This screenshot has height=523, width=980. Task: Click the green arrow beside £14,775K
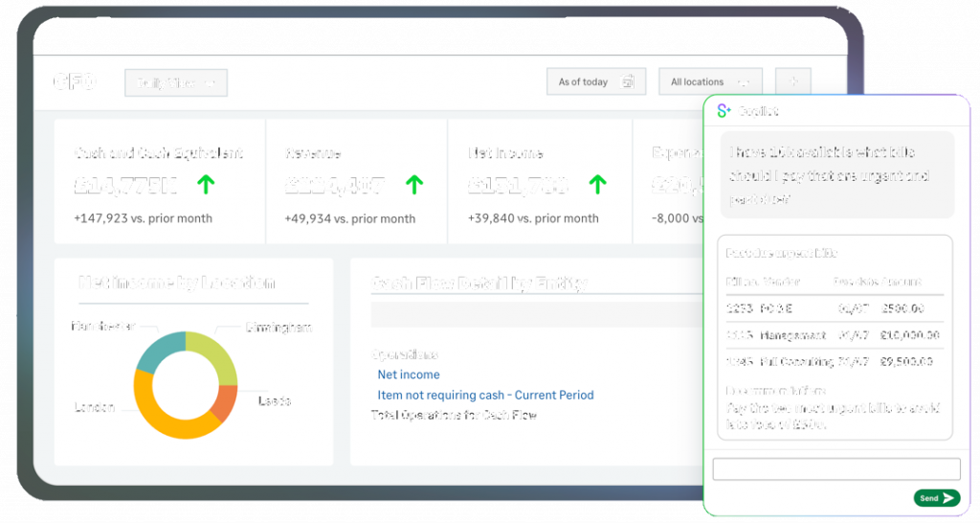click(x=206, y=185)
